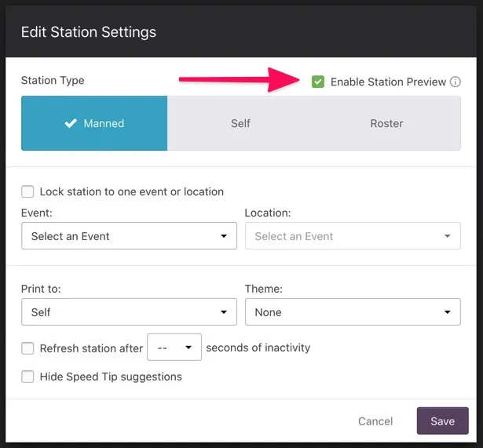Click the Print to dropdown arrow

(x=224, y=312)
